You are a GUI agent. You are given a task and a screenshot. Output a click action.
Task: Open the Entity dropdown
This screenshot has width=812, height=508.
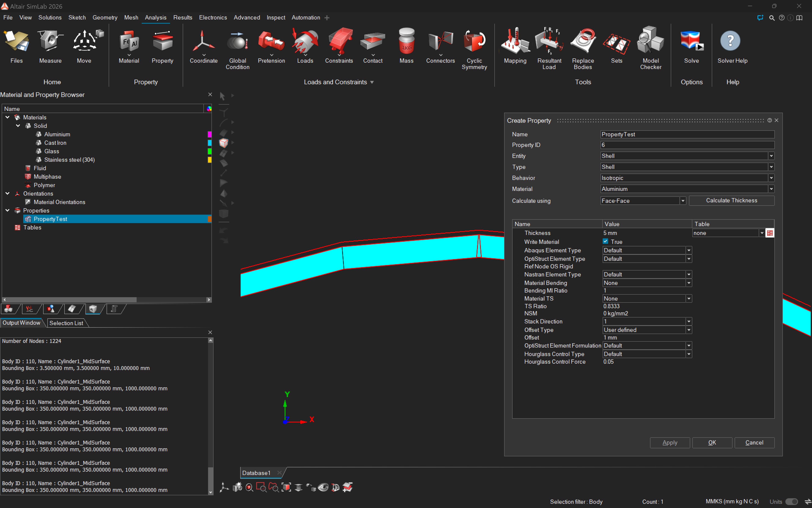771,156
